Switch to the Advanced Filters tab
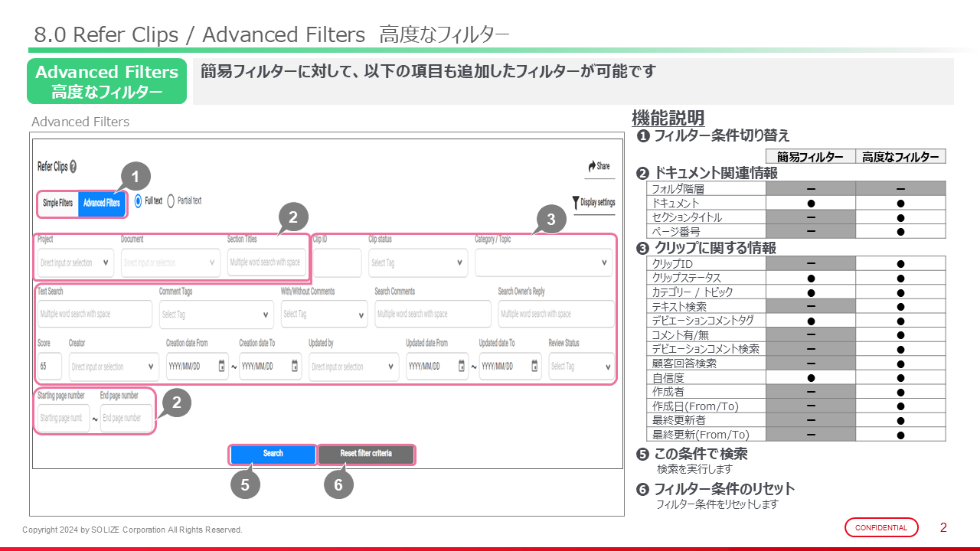This screenshot has height=551, width=980. tap(101, 203)
